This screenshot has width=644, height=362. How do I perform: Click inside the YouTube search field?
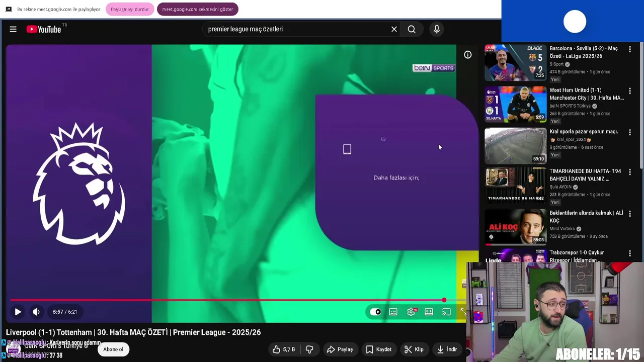coord(297,29)
